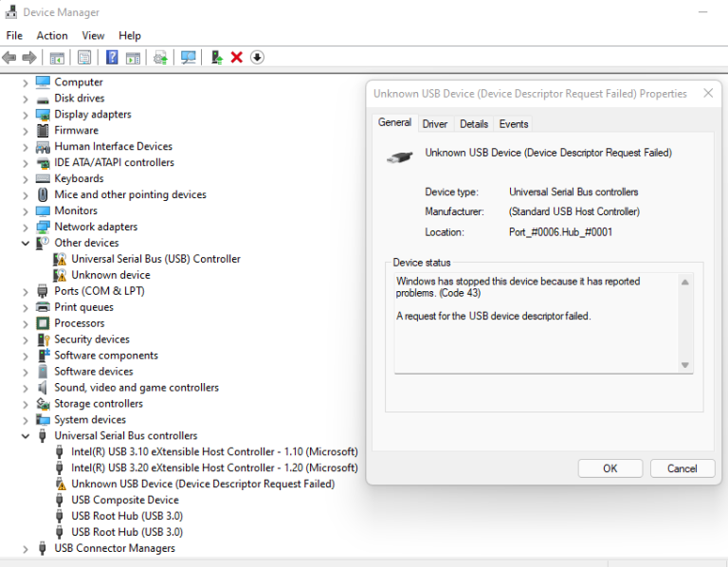Click the down-arrow Disable device icon

[257, 58]
